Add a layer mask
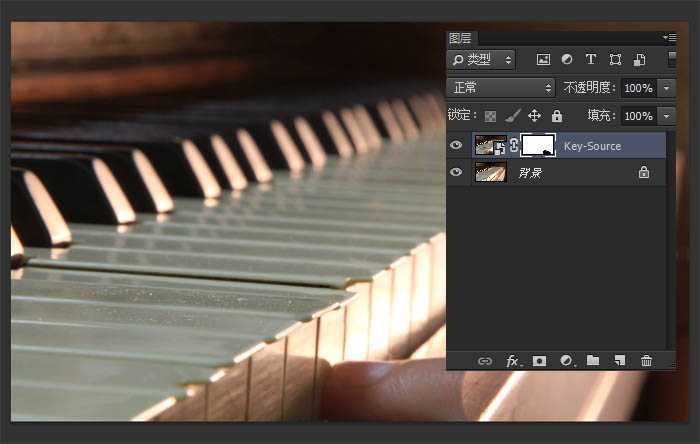 [539, 361]
